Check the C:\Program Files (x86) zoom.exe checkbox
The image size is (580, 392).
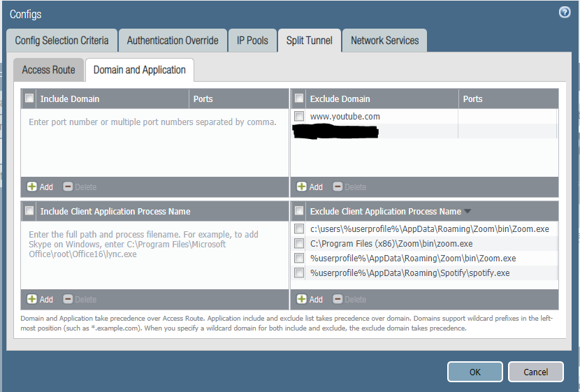[299, 243]
